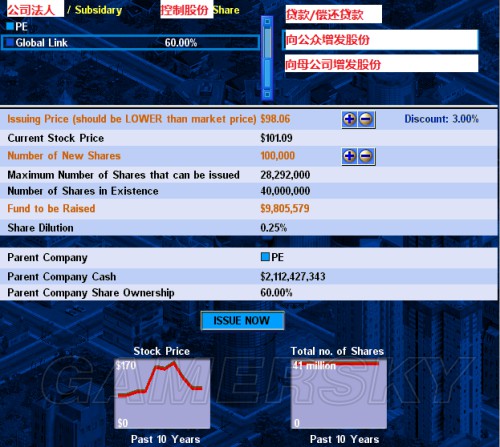
Task: Click the Parent Company PE icon
Action: (x=265, y=257)
